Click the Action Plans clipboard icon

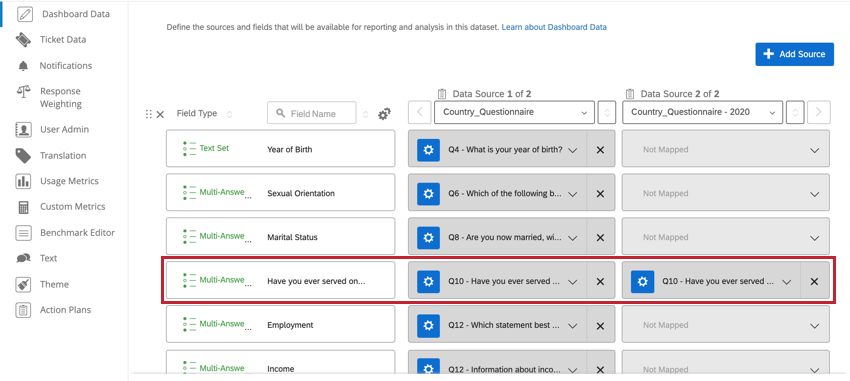23,310
